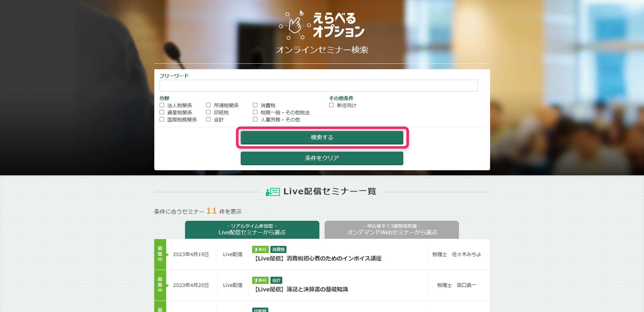Click the えらべるオプション logo
644x312 pixels.
322,25
